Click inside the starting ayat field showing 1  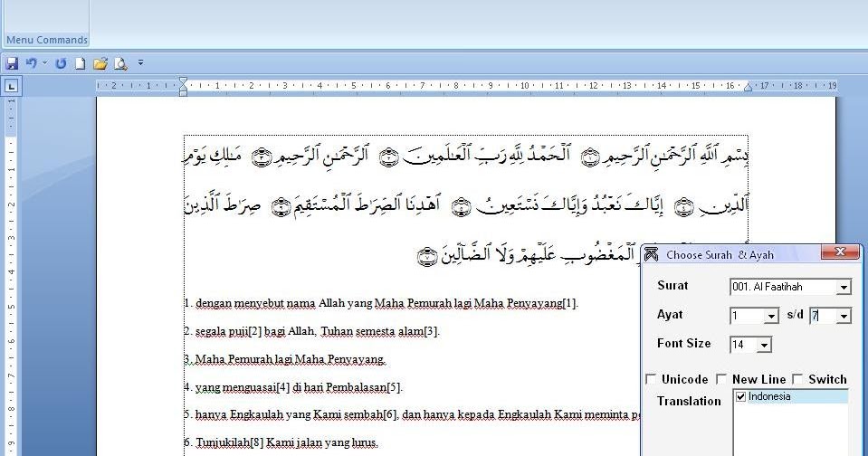click(x=748, y=316)
